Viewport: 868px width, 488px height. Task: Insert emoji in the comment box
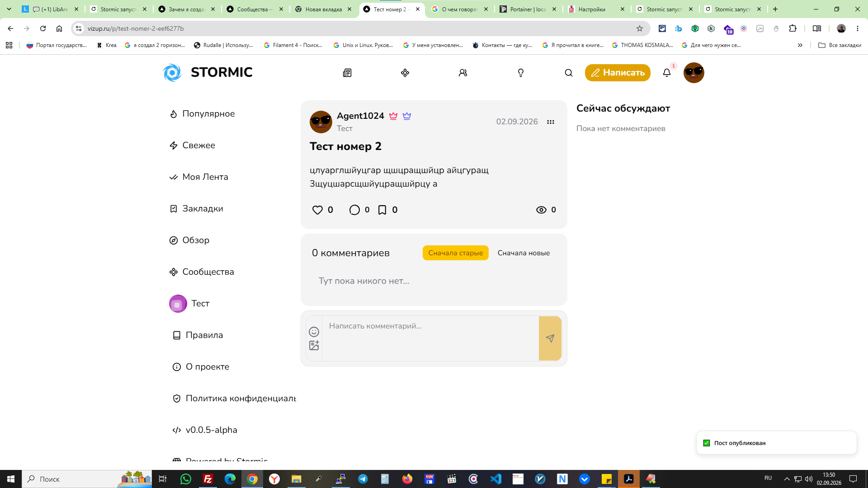coord(314,332)
